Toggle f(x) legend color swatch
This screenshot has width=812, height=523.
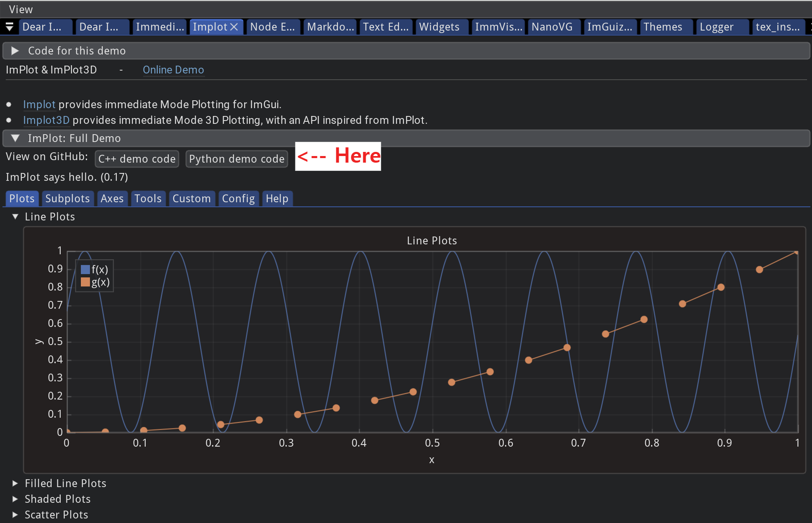coord(85,270)
